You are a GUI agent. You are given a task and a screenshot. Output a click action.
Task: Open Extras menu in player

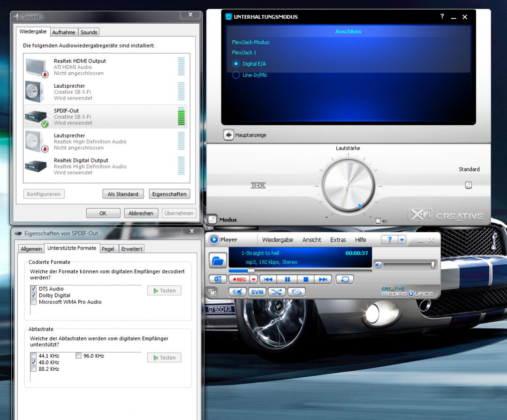click(x=338, y=240)
